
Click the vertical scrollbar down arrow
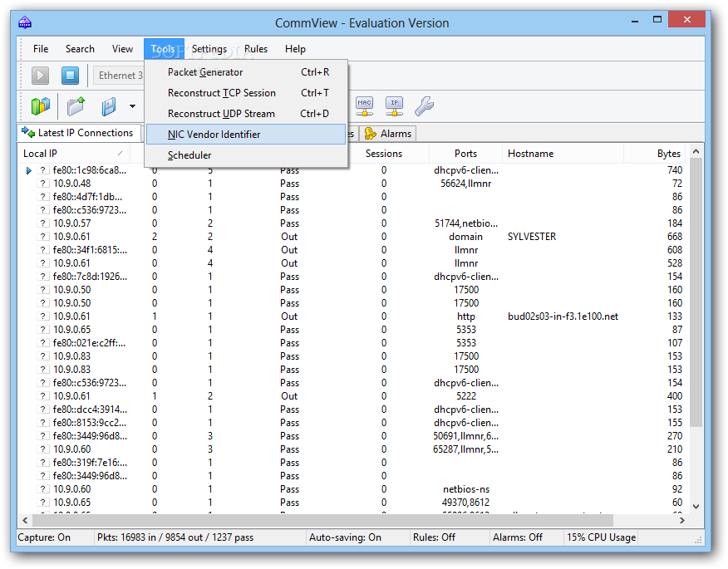tap(696, 507)
